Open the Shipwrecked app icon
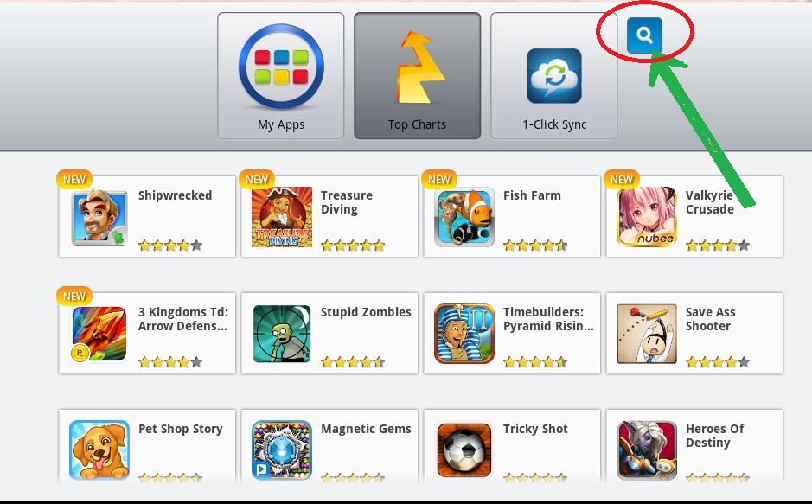This screenshot has height=504, width=812. pyautogui.click(x=99, y=217)
